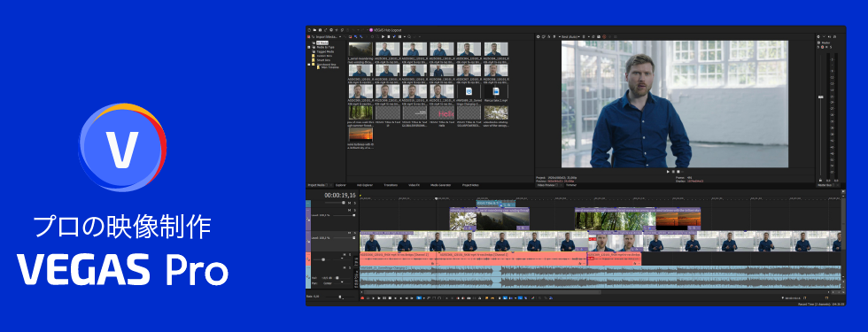This screenshot has width=868, height=332.
Task: Switch to the Explorer tab
Action: [340, 185]
